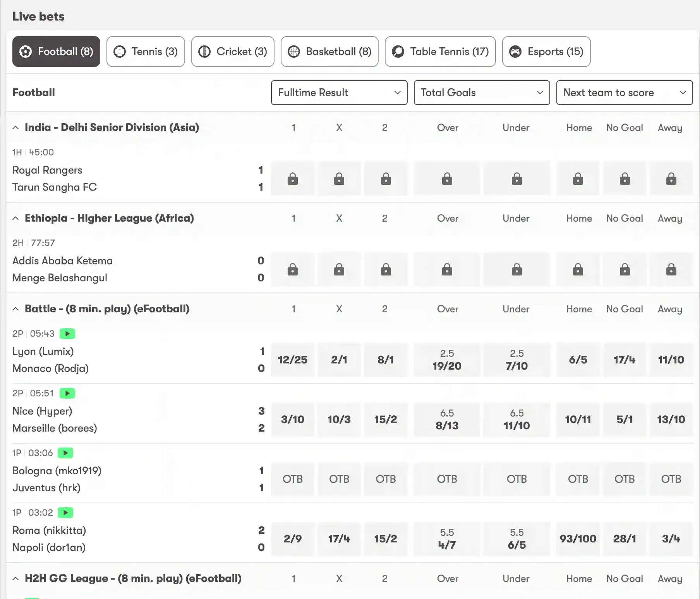Screen dimensions: 700x599
Task: Collapse the Battle eFootball league section
Action: click(x=15, y=309)
